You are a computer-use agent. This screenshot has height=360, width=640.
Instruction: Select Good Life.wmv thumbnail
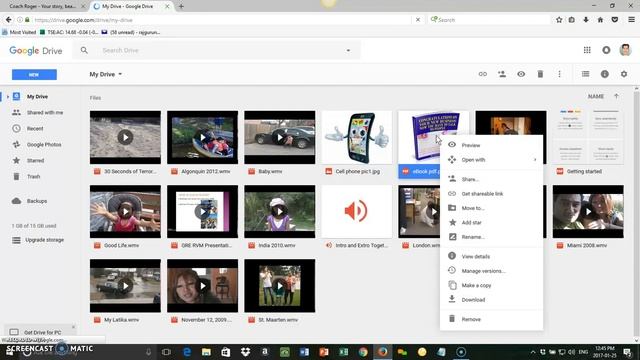125,211
